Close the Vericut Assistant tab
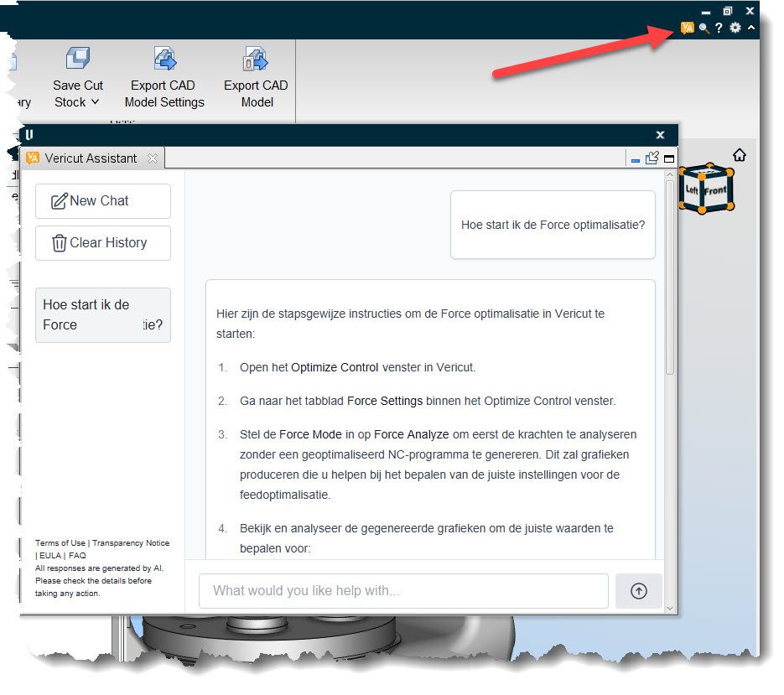Image resolution: width=784 pixels, height=695 pixels. tap(152, 158)
